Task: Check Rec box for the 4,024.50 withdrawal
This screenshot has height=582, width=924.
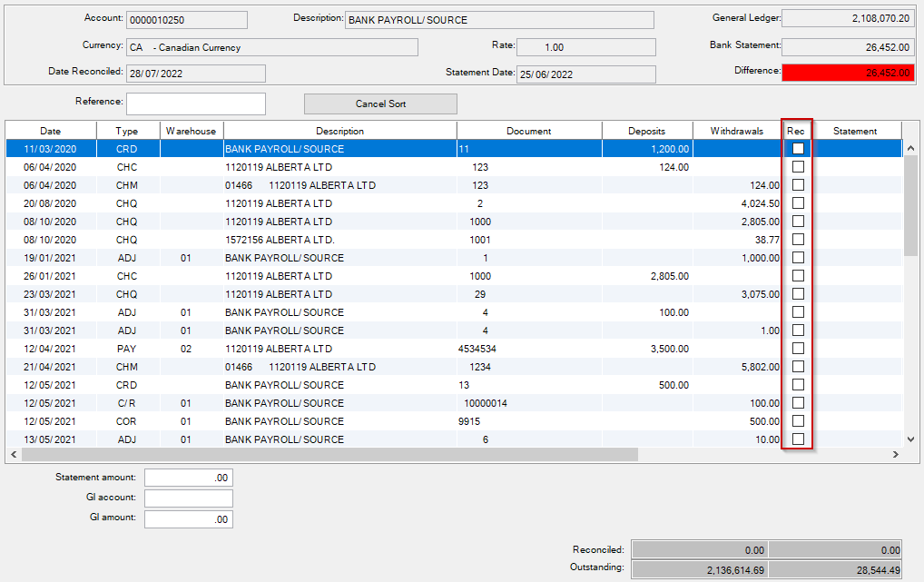Action: tap(798, 203)
